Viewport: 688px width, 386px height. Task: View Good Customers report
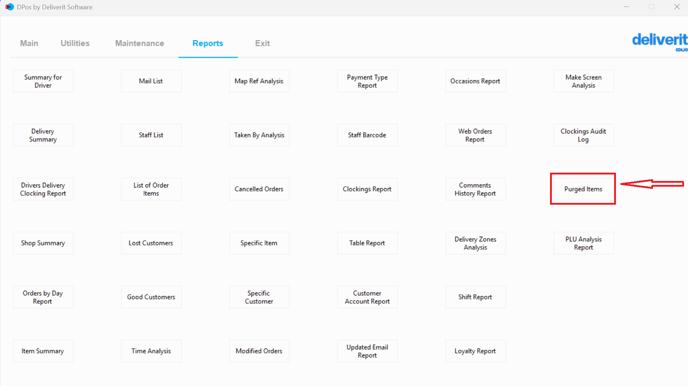coord(151,297)
